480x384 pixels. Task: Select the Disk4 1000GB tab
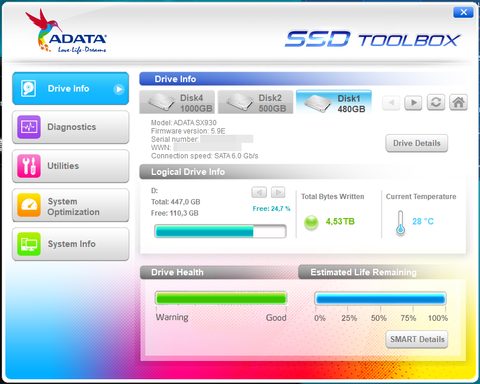coord(177,102)
